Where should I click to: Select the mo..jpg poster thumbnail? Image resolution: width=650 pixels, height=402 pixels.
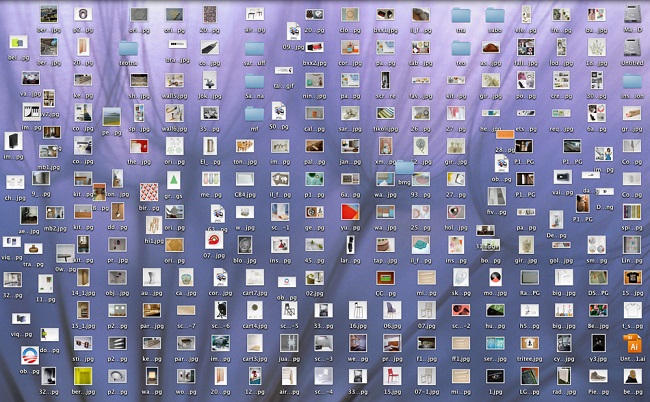tap(495, 277)
